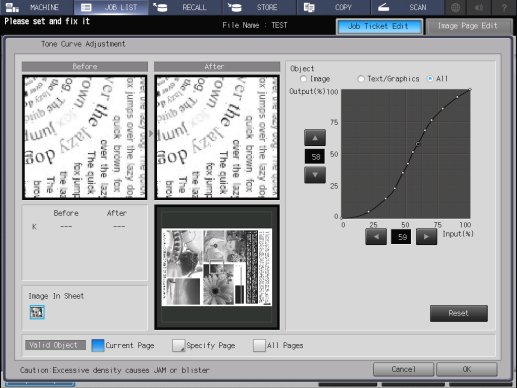Decrease input value with left arrow
The width and height of the screenshot is (517, 388).
coord(376,237)
